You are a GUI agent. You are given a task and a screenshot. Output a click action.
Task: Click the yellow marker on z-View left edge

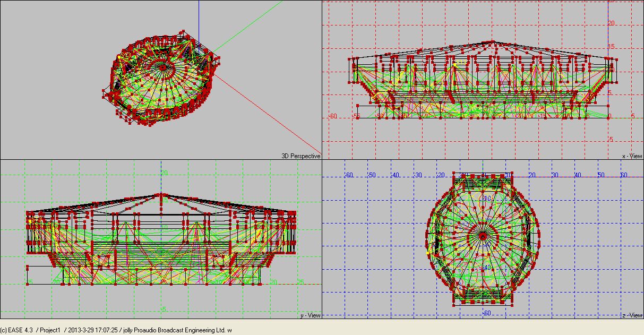[x=428, y=253]
